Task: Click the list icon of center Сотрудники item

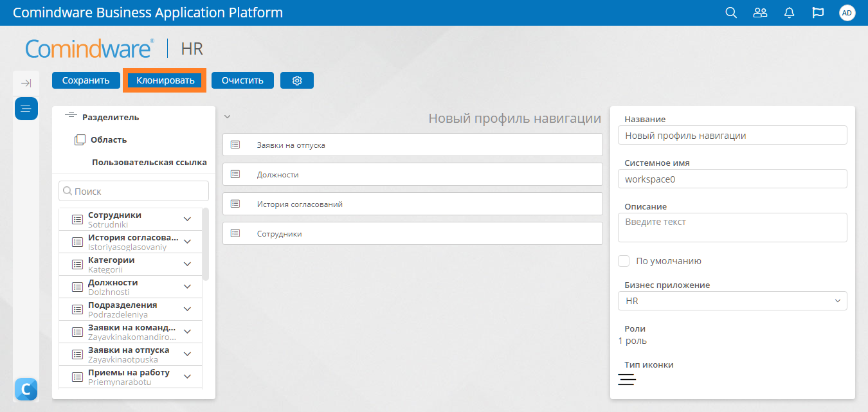Action: pos(235,233)
